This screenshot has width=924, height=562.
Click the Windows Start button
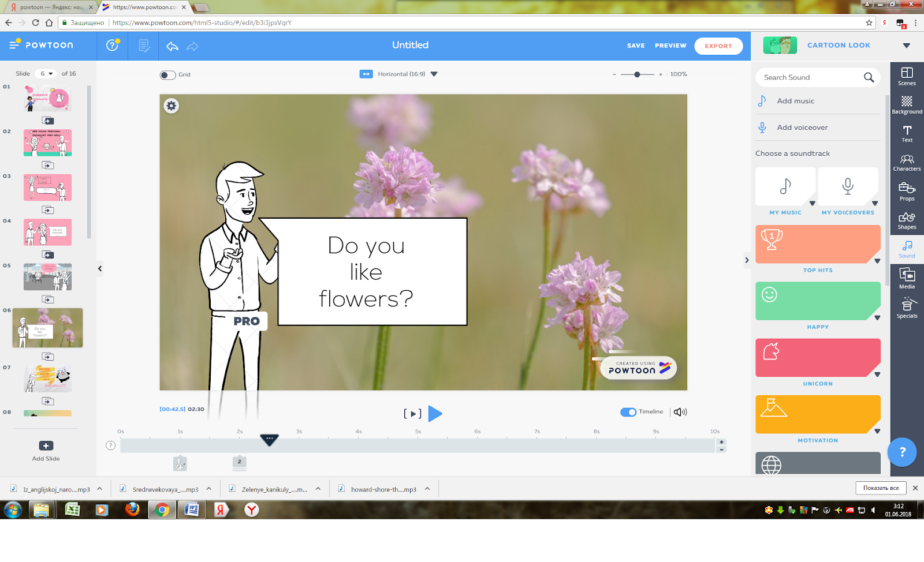[13, 509]
